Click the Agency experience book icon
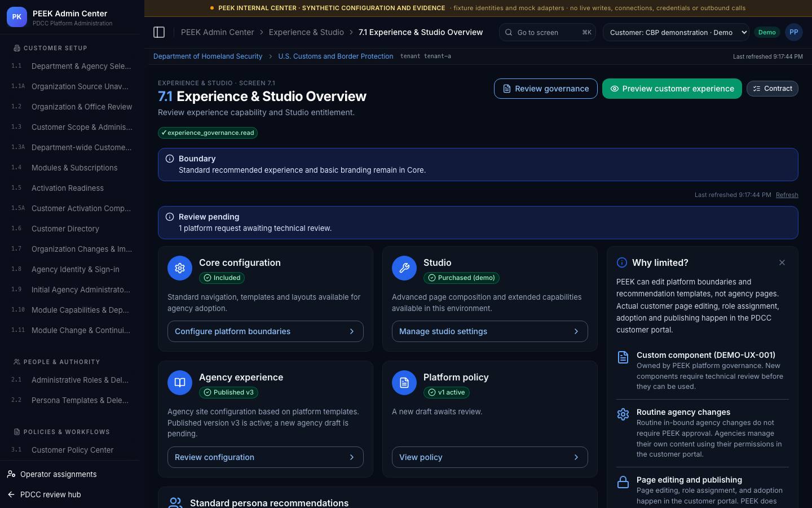The height and width of the screenshot is (508, 812). pos(180,383)
